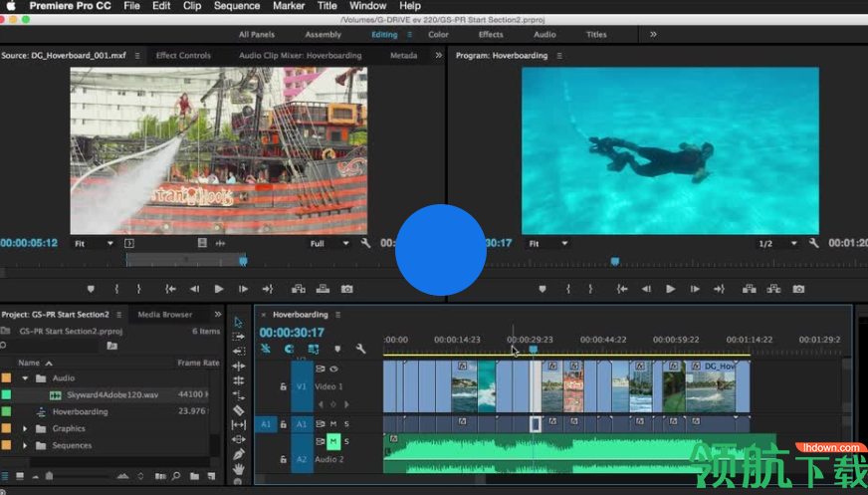Collapse the Audio bin
The height and width of the screenshot is (495, 868).
point(25,378)
